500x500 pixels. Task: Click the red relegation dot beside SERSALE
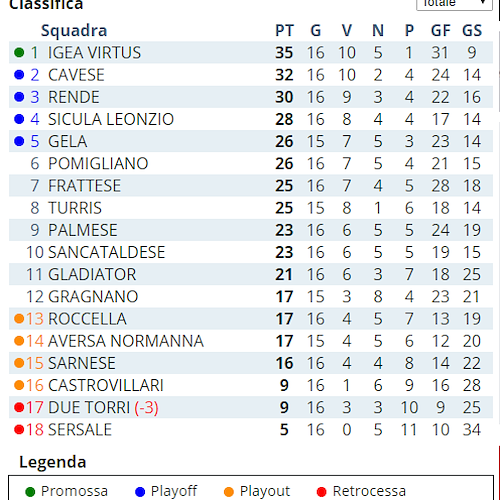(19, 429)
